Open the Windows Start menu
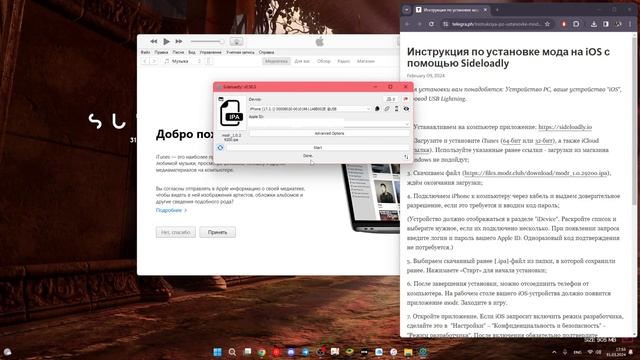This screenshot has width=640, height=360. click(x=218, y=352)
